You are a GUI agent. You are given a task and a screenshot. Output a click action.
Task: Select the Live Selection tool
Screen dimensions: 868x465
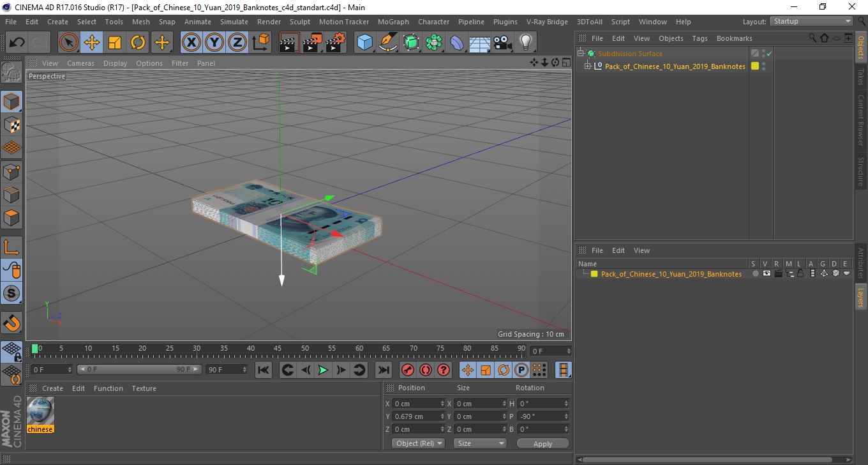(x=69, y=43)
